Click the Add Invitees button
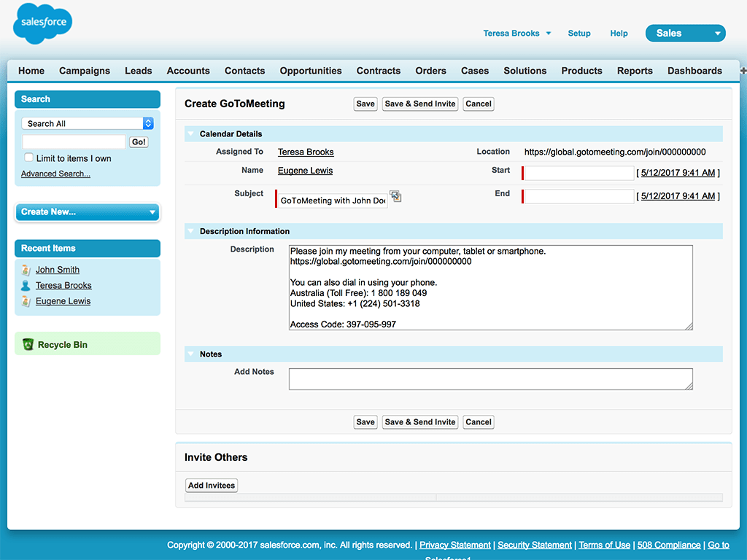Screen dimensions: 747x560 (212, 486)
